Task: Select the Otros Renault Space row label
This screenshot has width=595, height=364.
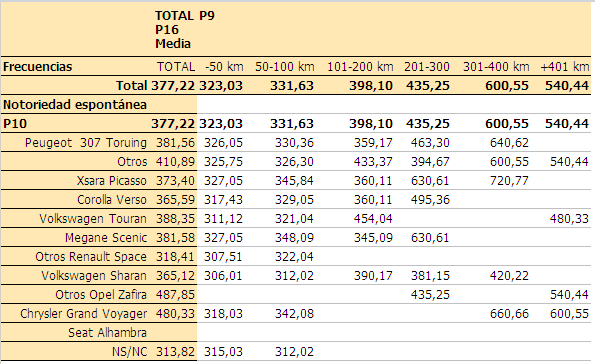Action: coord(91,257)
